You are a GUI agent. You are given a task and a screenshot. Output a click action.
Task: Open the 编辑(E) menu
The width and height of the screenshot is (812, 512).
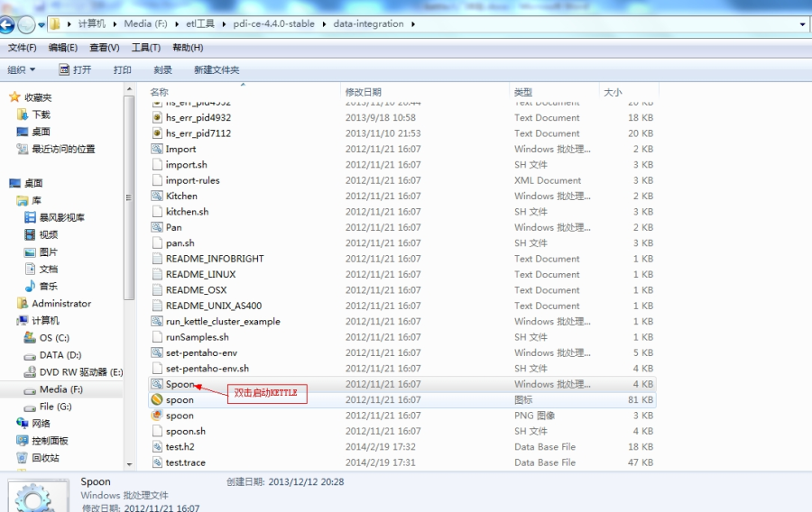pos(63,48)
